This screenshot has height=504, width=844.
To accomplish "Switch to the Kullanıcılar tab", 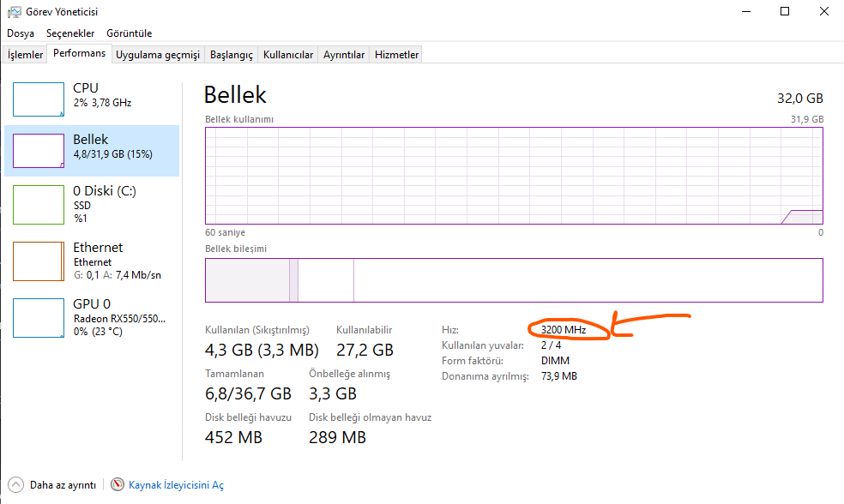I will [x=288, y=55].
